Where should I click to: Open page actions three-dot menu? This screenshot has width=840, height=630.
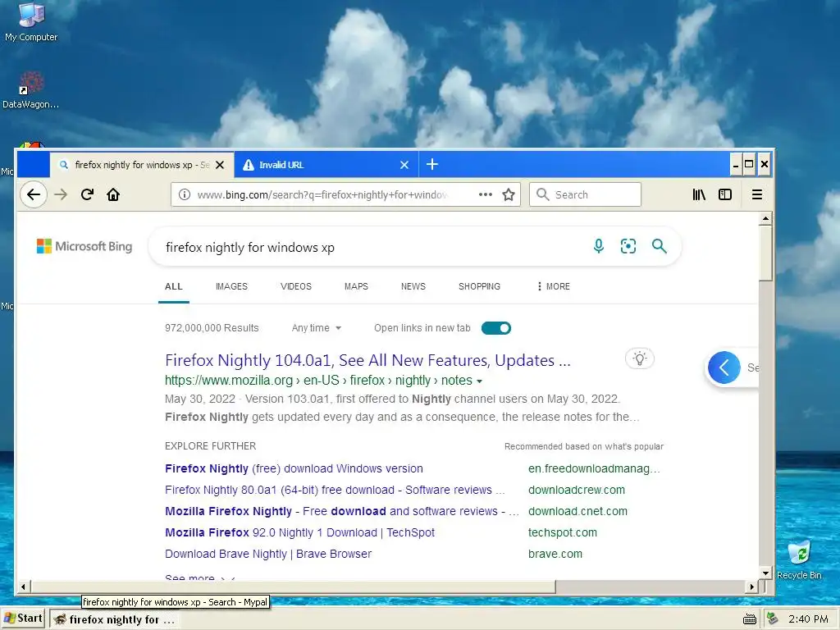pyautogui.click(x=486, y=194)
